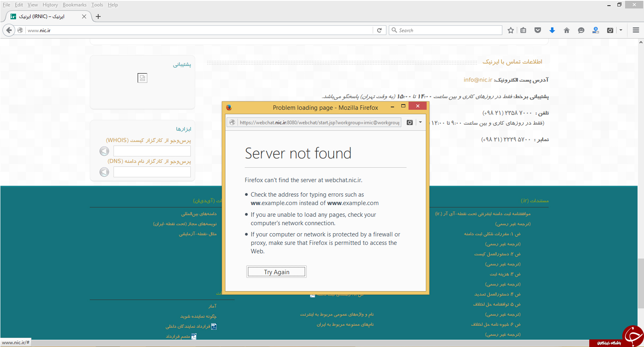Open the Downloads arrow icon
The image size is (644, 347).
coord(552,30)
